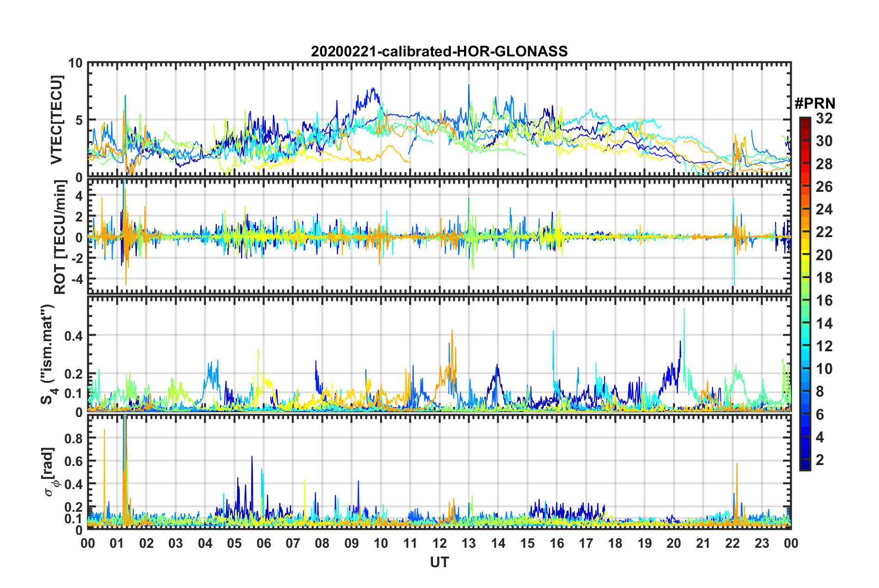
Task: Click S4 axis tick label 0.2
Action: (x=73, y=374)
